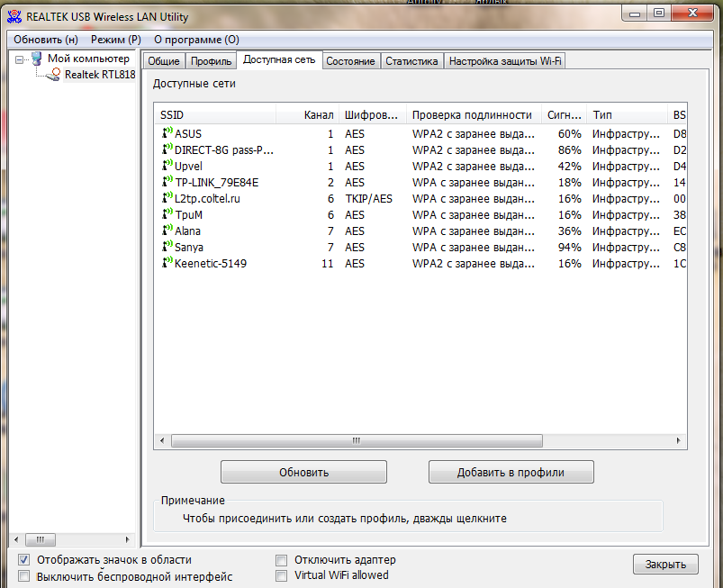Open the 'О программе (О)' menu
The height and width of the screenshot is (588, 723).
[x=196, y=40]
